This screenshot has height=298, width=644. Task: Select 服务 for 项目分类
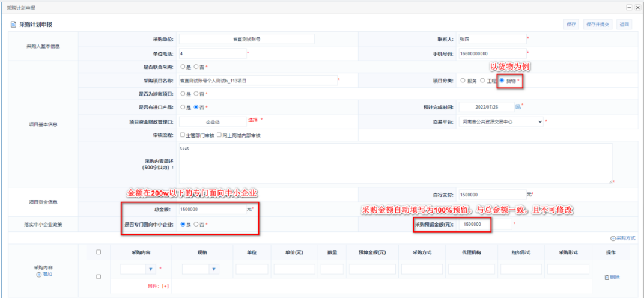[x=463, y=81]
